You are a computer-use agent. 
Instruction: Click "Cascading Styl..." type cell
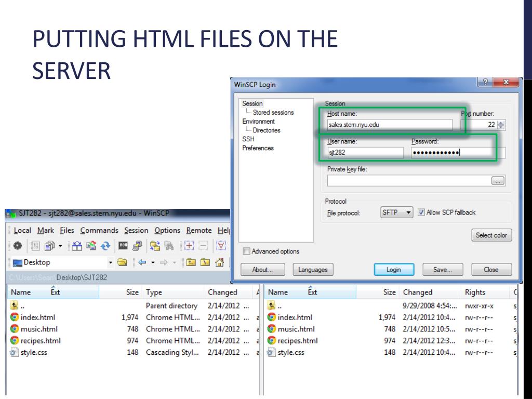tap(172, 352)
